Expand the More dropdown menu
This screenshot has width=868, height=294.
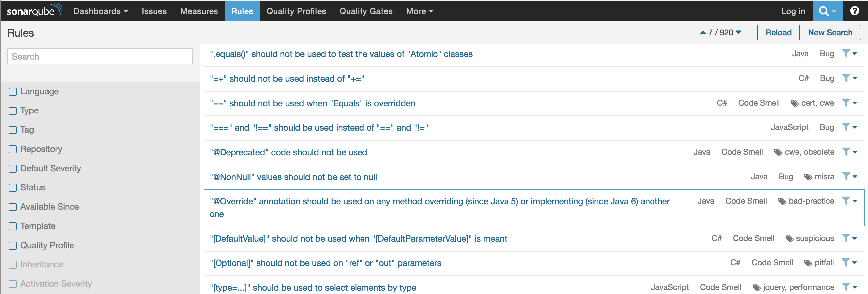419,11
